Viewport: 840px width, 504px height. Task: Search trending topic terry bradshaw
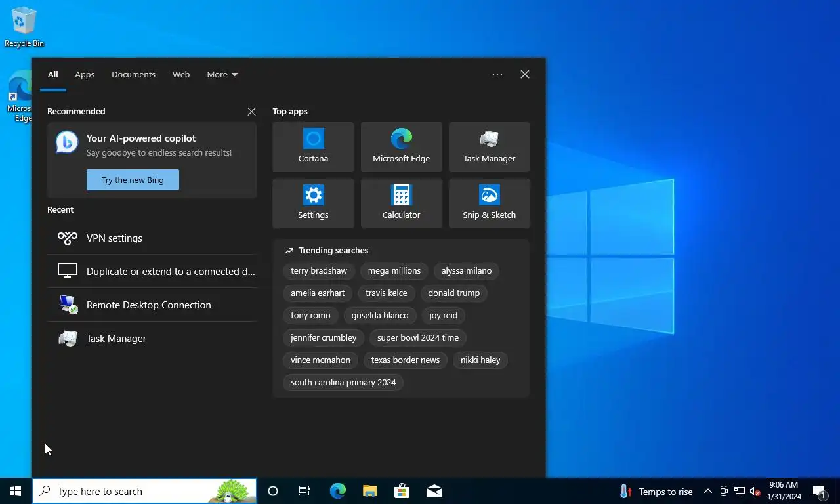319,271
